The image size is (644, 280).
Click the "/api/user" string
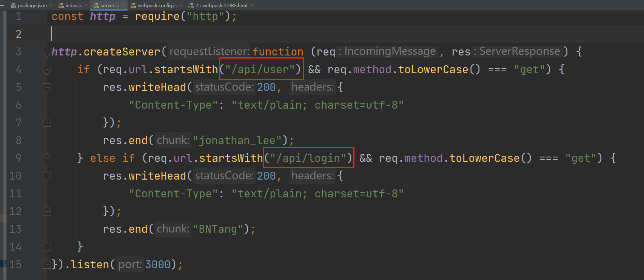coord(260,69)
